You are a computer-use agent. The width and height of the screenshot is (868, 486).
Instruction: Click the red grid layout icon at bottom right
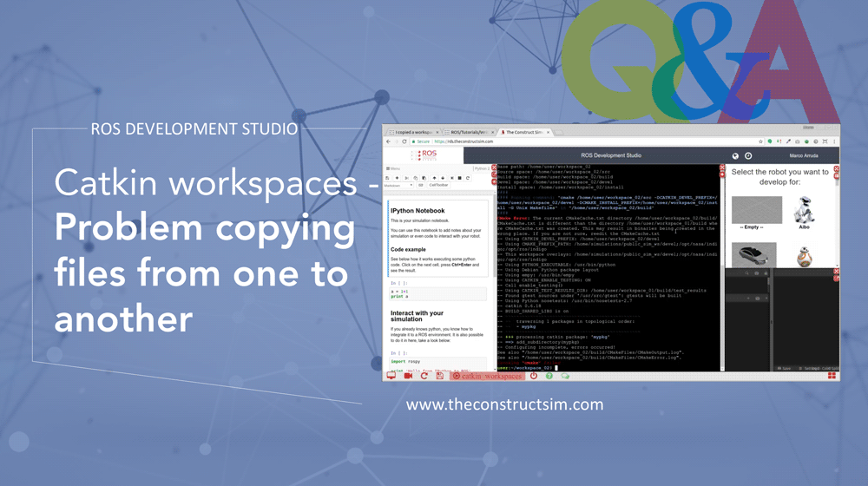click(x=832, y=376)
